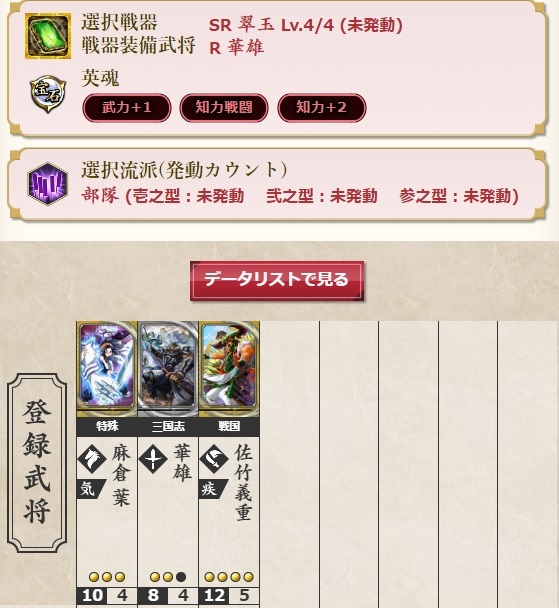Image resolution: width=559 pixels, height=608 pixels.
Task: Select the 知力戦闘 soul tag
Action: click(224, 107)
